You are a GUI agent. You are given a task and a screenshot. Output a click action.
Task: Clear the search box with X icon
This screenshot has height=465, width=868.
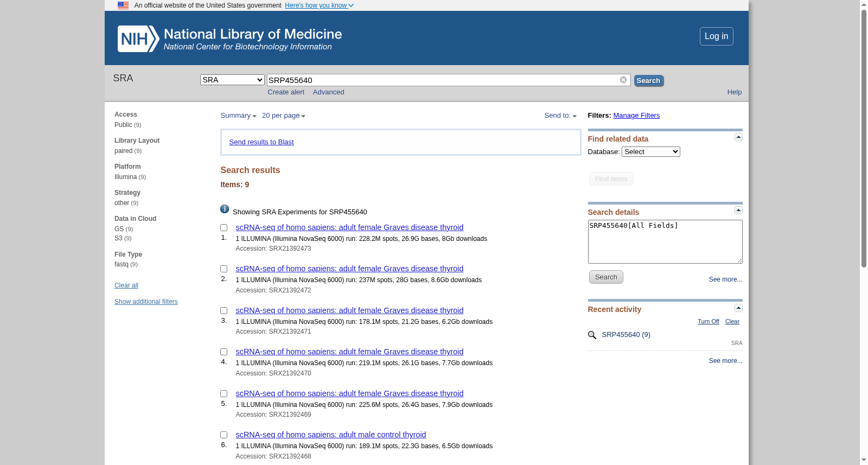623,80
